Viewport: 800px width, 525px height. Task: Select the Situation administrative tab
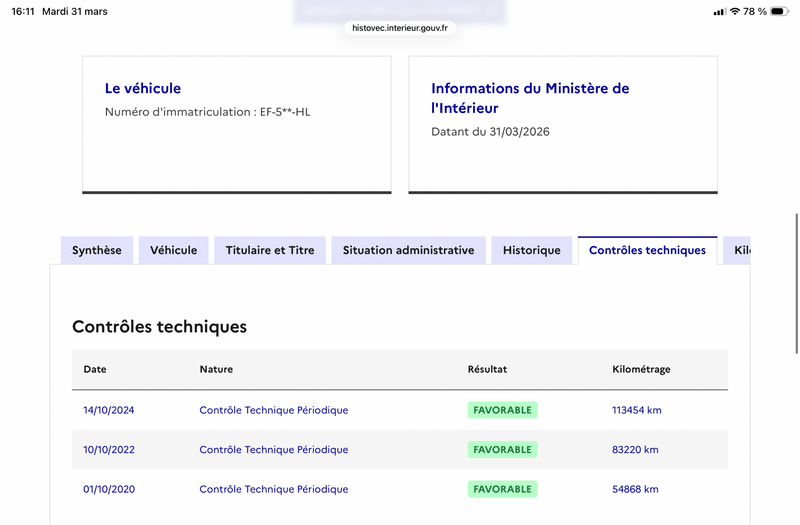click(x=409, y=250)
